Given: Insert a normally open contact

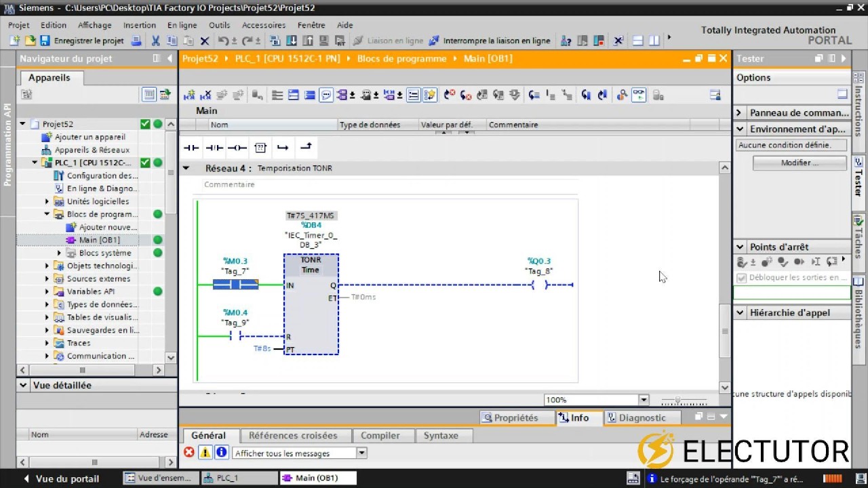Looking at the screenshot, I should pyautogui.click(x=191, y=147).
